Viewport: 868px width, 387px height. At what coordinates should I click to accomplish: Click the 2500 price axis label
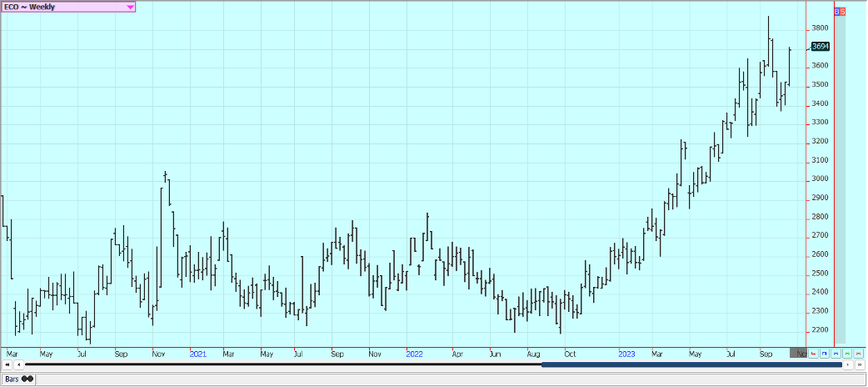click(820, 274)
